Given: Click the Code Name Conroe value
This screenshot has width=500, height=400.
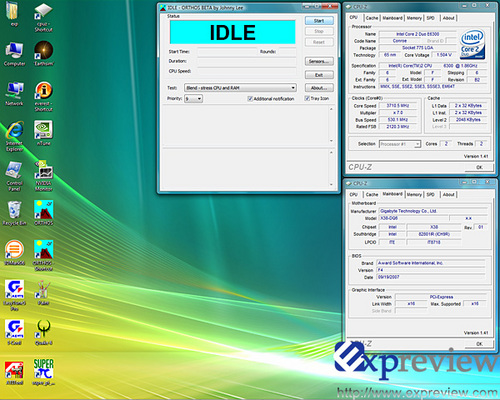Looking at the screenshot, I should (x=400, y=41).
